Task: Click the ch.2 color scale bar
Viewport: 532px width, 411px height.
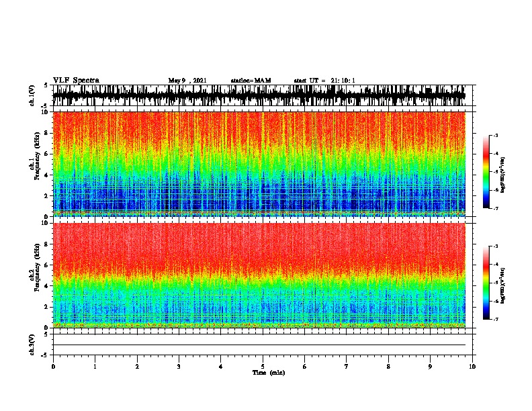Action: coord(486,283)
